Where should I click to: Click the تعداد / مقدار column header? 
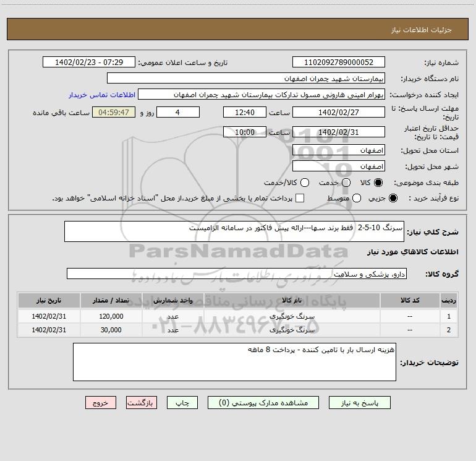[111, 301]
